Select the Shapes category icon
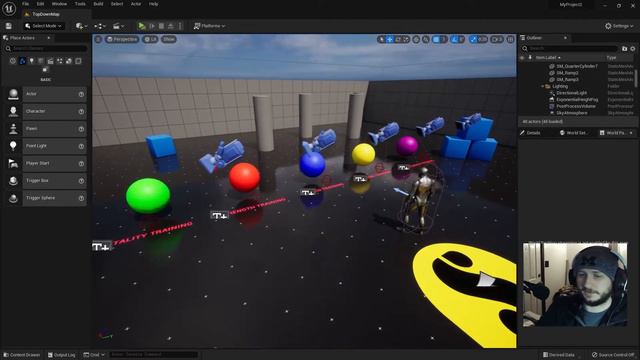This screenshot has height=360, width=640. pyautogui.click(x=41, y=61)
